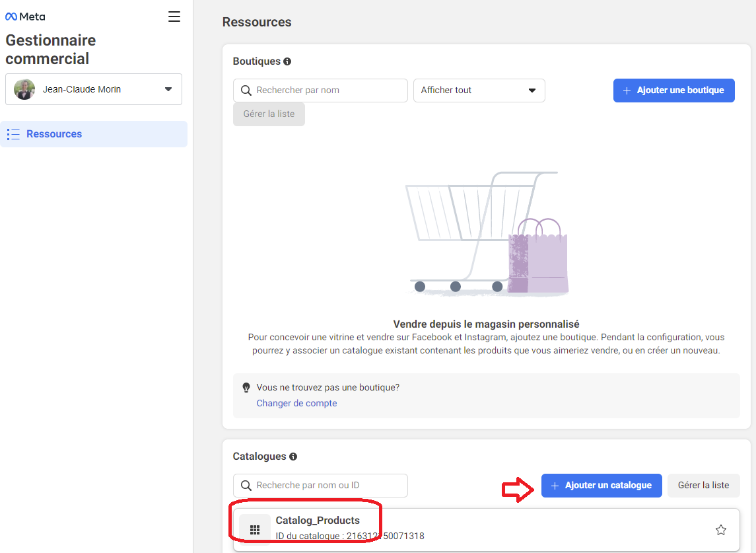
Task: Open the hamburger menu in sidebar
Action: [x=174, y=17]
